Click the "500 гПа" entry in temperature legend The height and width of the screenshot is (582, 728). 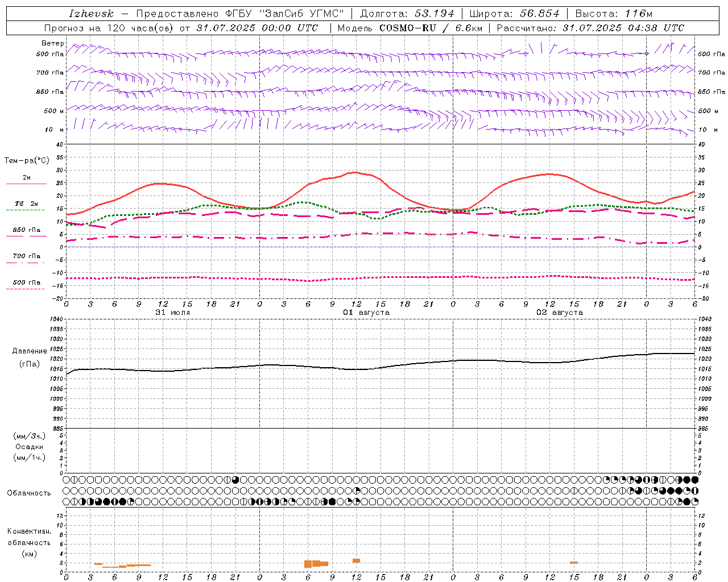pos(27,282)
